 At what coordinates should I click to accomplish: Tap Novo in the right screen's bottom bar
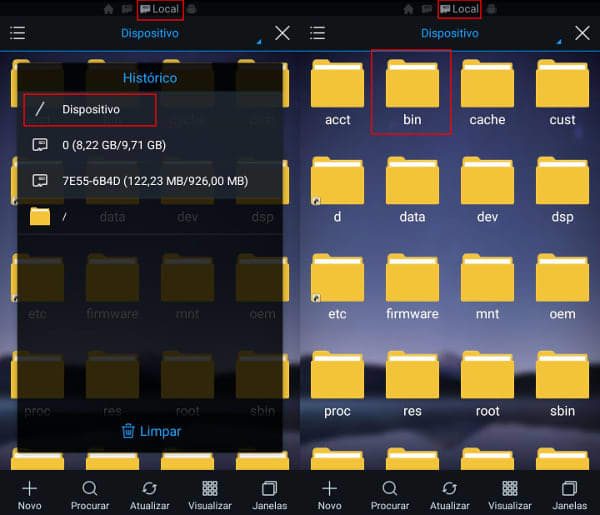tap(329, 495)
